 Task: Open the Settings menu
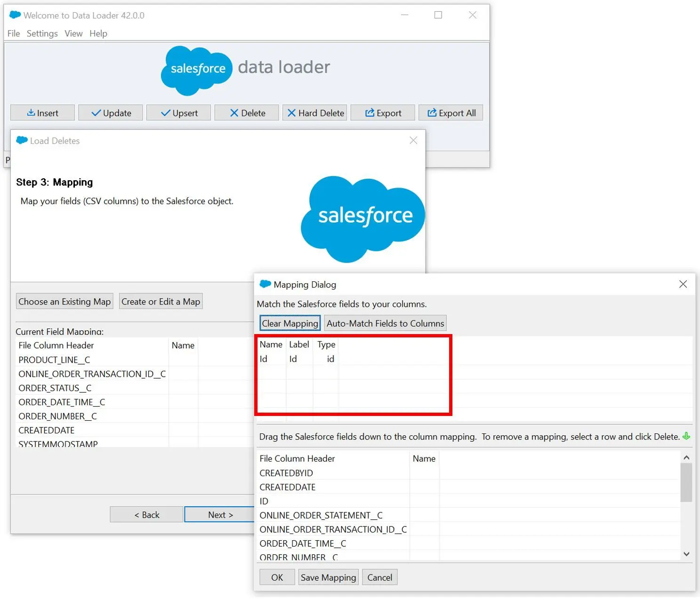(42, 33)
